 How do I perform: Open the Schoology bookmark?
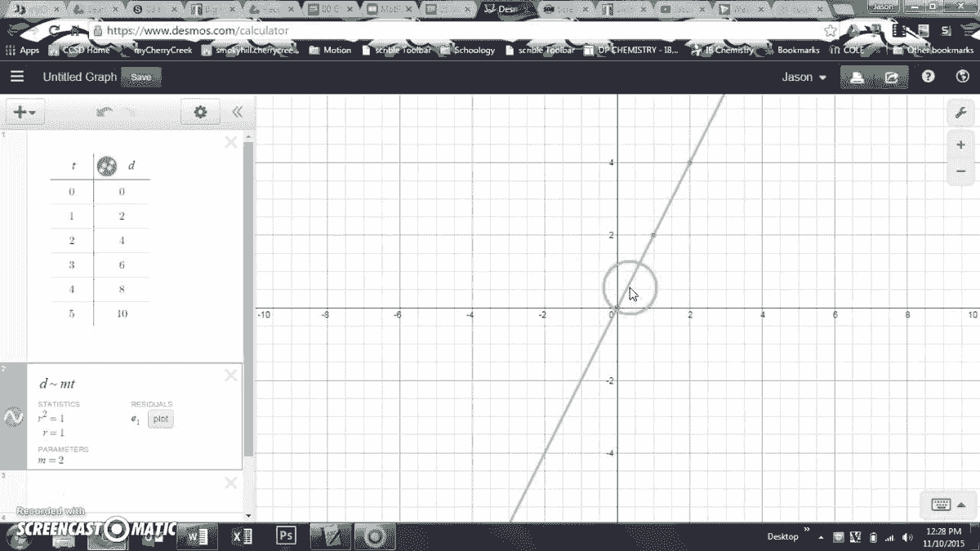coord(467,50)
